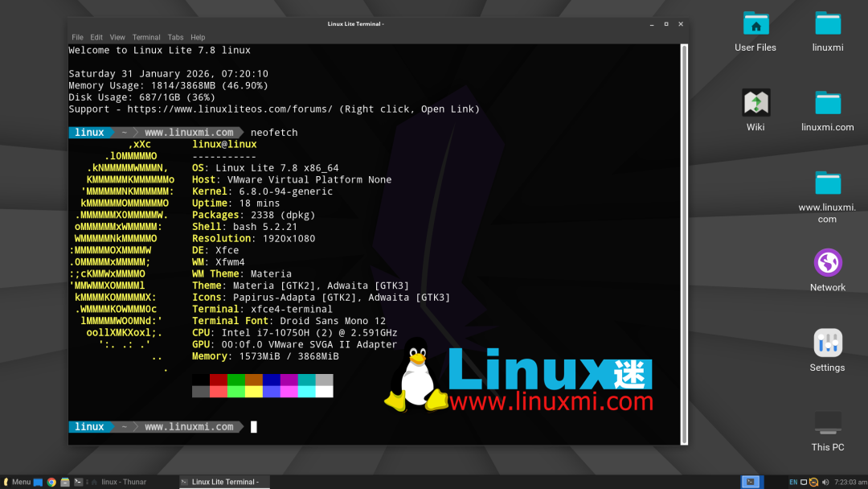Image resolution: width=868 pixels, height=489 pixels.
Task: Click the update notifier icon in the tray
Action: click(x=813, y=481)
